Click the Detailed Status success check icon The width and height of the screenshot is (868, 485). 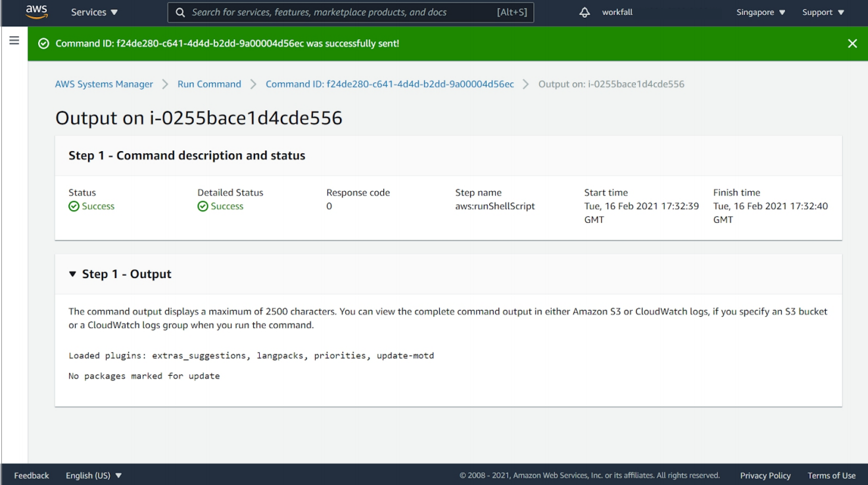(203, 206)
